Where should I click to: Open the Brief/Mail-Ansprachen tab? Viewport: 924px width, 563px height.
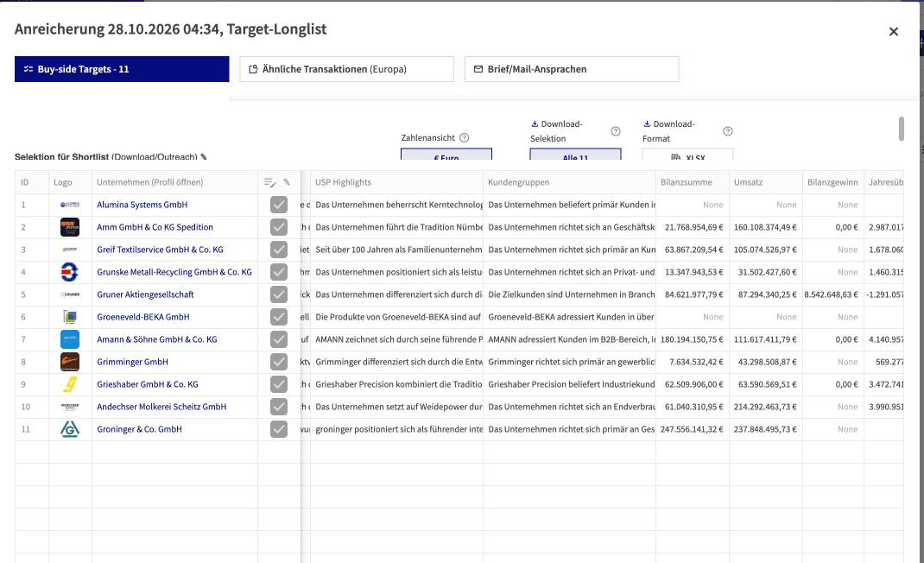click(x=572, y=69)
